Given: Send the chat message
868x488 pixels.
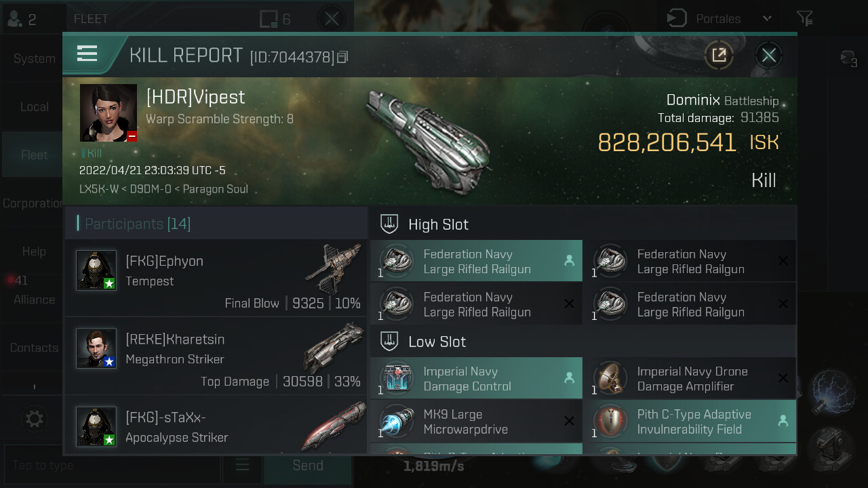Looking at the screenshot, I should (308, 465).
